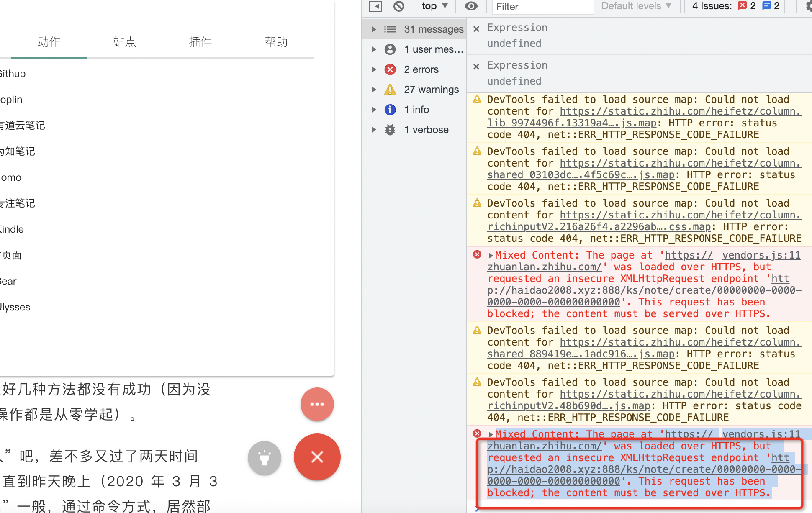Open the zhuanlan.zhihu.com link in the error

542,267
